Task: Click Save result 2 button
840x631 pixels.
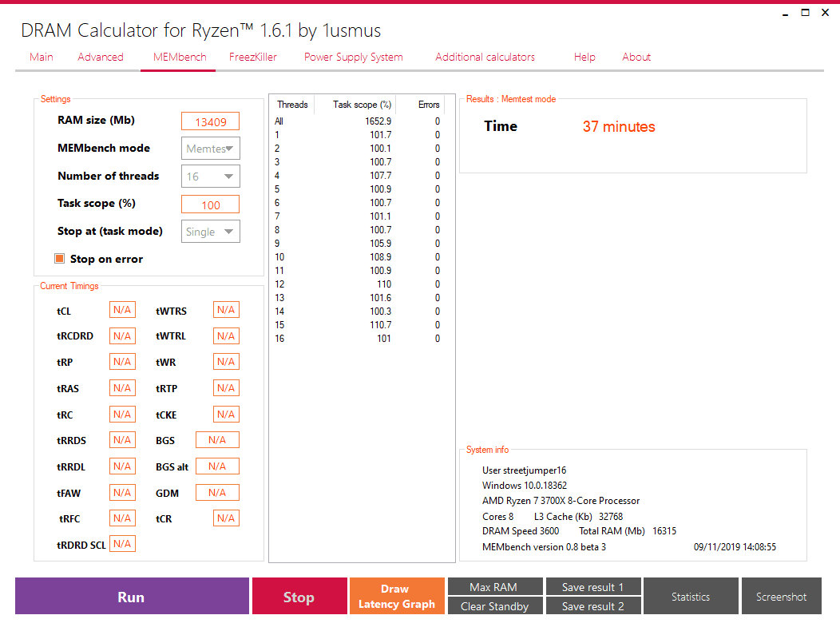Action: click(x=593, y=605)
